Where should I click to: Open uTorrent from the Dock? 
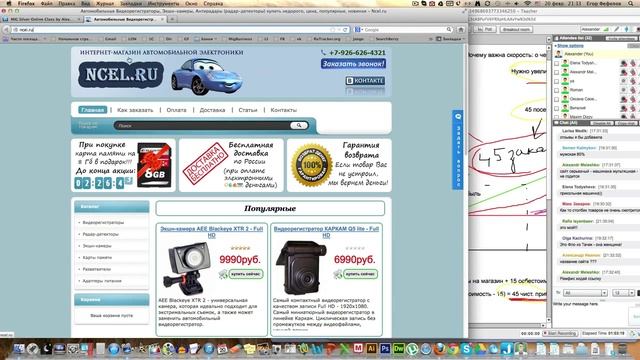coord(412,349)
